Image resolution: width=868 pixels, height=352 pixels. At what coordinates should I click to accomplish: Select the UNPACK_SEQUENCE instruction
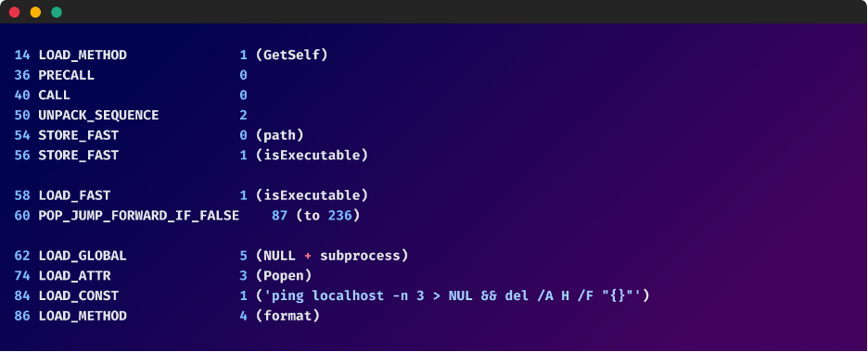(131, 116)
